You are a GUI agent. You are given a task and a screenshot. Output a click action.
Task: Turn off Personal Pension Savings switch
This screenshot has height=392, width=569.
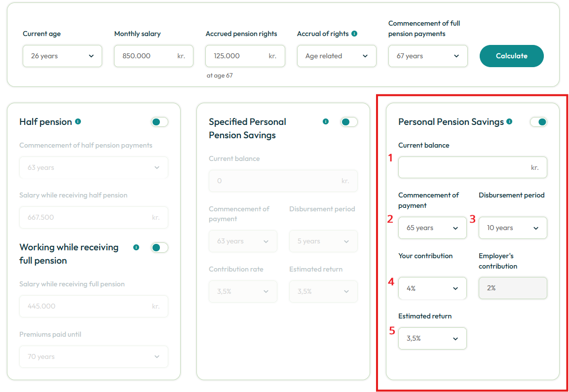pyautogui.click(x=538, y=122)
